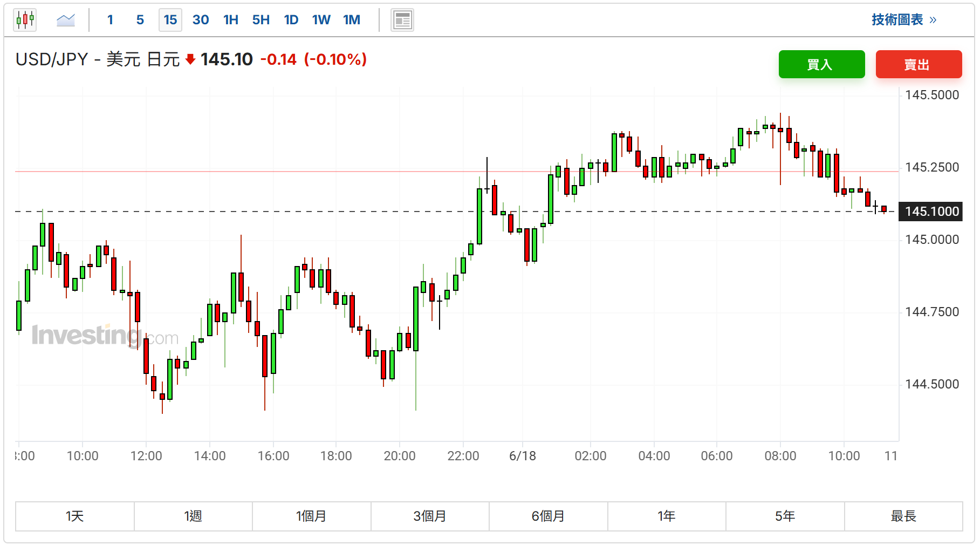Select the 1W interval
Screen dimensions: 980x552
(x=321, y=20)
